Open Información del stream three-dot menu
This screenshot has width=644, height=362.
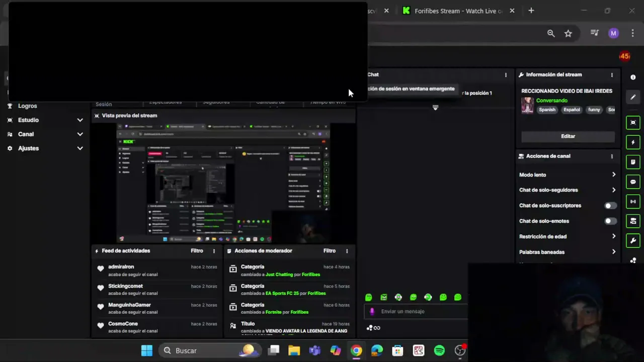[x=612, y=75]
